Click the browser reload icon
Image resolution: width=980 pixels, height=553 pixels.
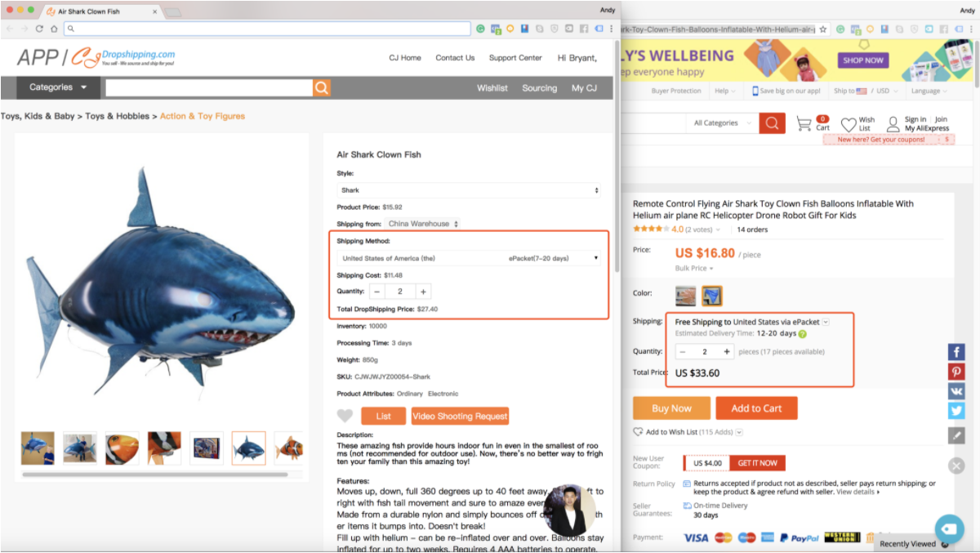(x=39, y=29)
